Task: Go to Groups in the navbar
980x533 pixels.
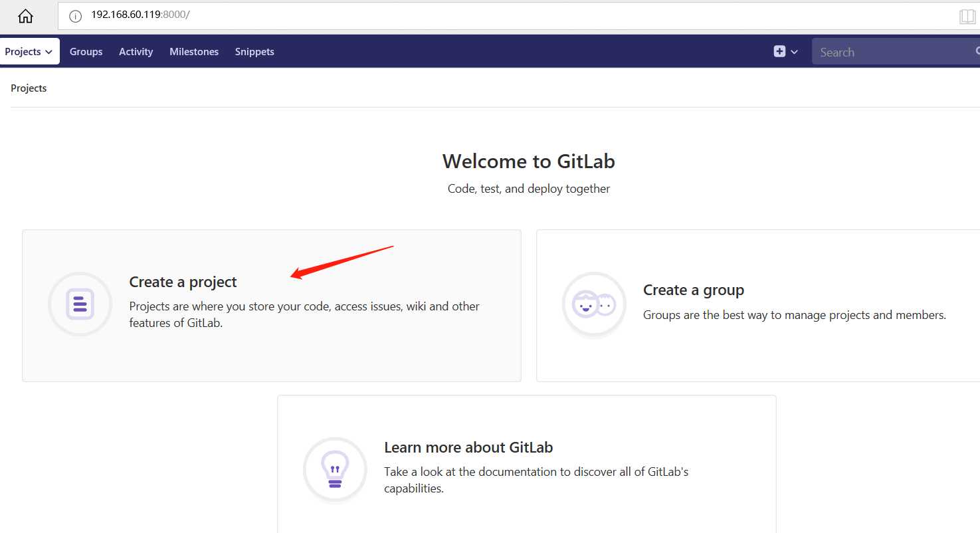Action: tap(86, 52)
